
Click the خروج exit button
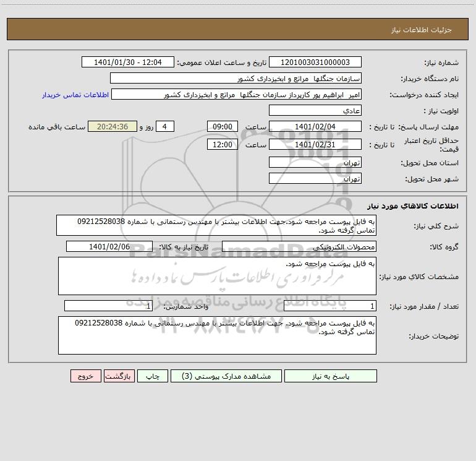coord(85,376)
